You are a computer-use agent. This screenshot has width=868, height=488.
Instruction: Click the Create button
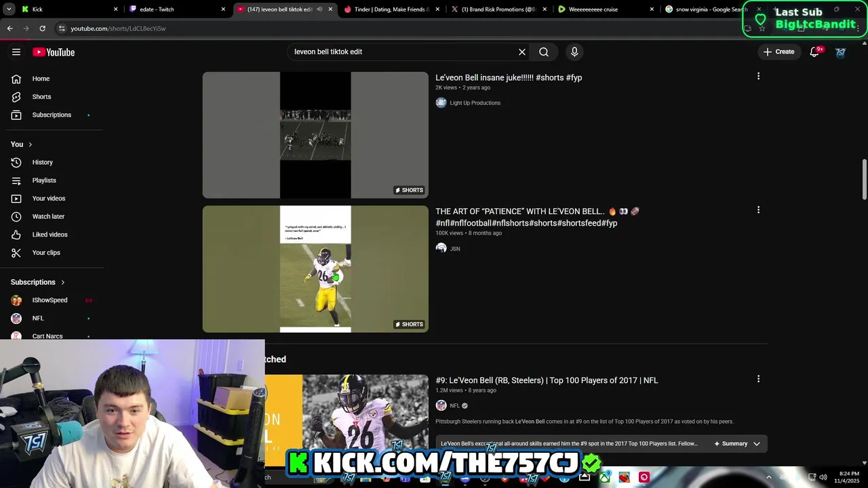(x=778, y=52)
